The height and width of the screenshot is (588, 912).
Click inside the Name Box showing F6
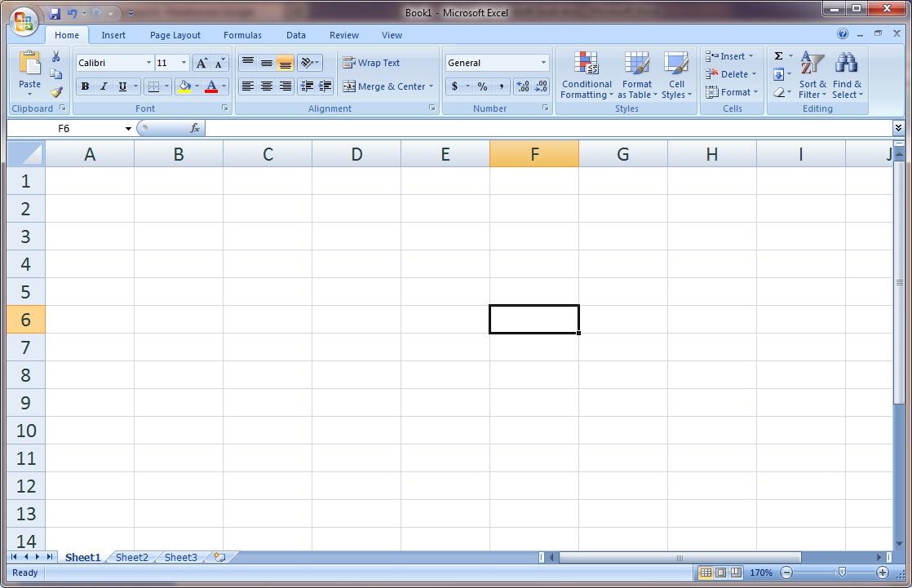tap(65, 128)
